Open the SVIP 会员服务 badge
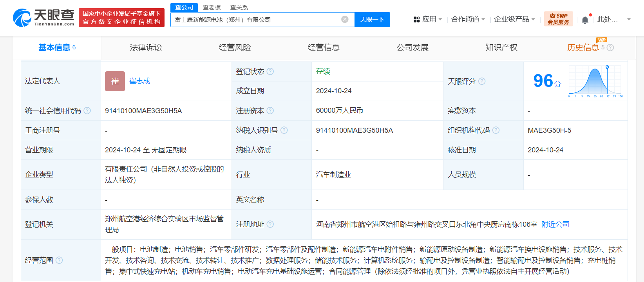 tap(558, 19)
